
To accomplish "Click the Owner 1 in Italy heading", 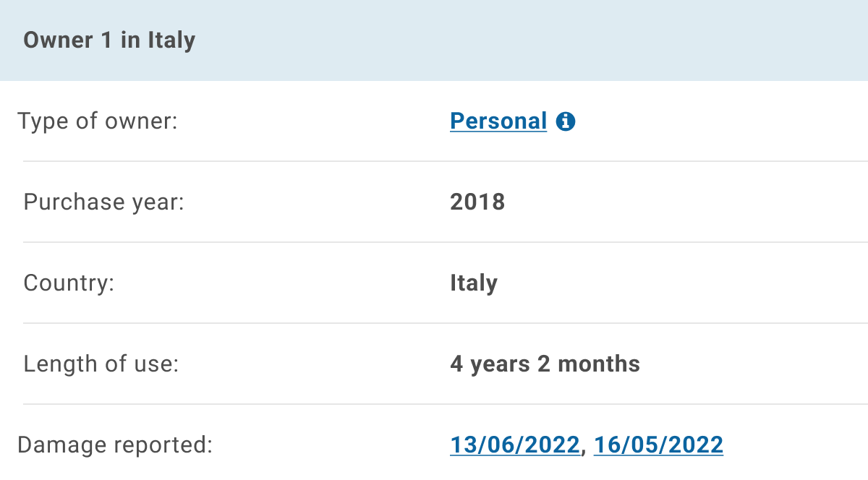I will (x=109, y=40).
